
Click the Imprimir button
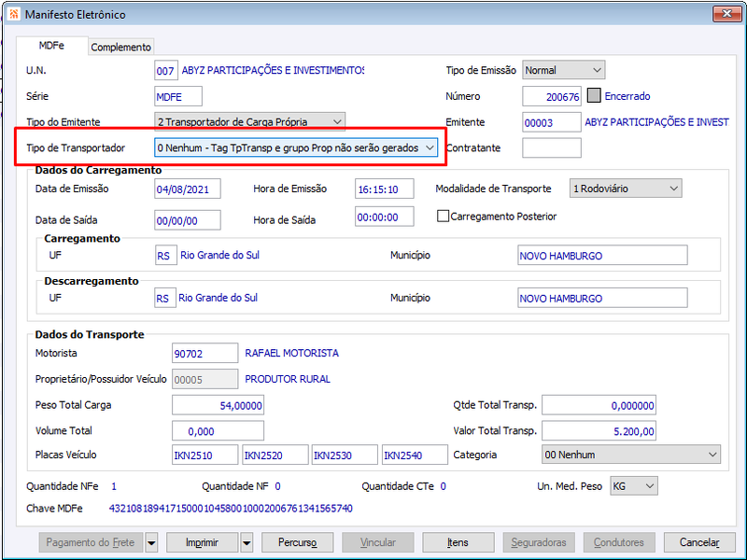click(x=202, y=542)
